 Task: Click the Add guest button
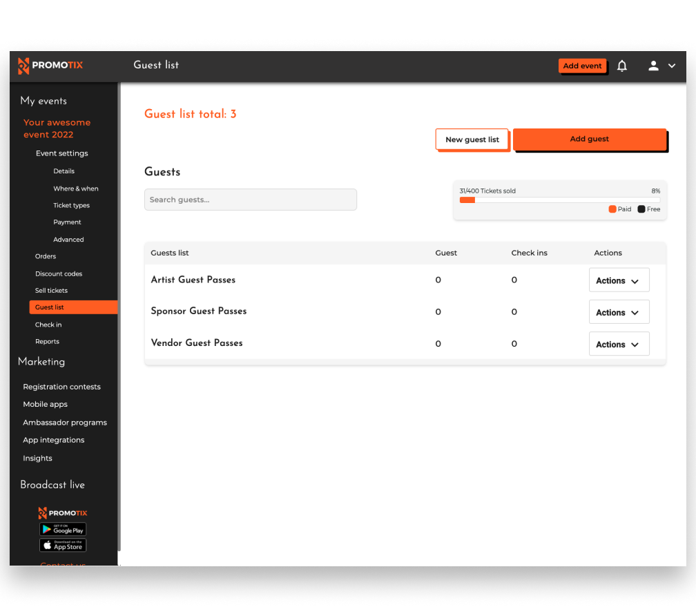pyautogui.click(x=590, y=139)
